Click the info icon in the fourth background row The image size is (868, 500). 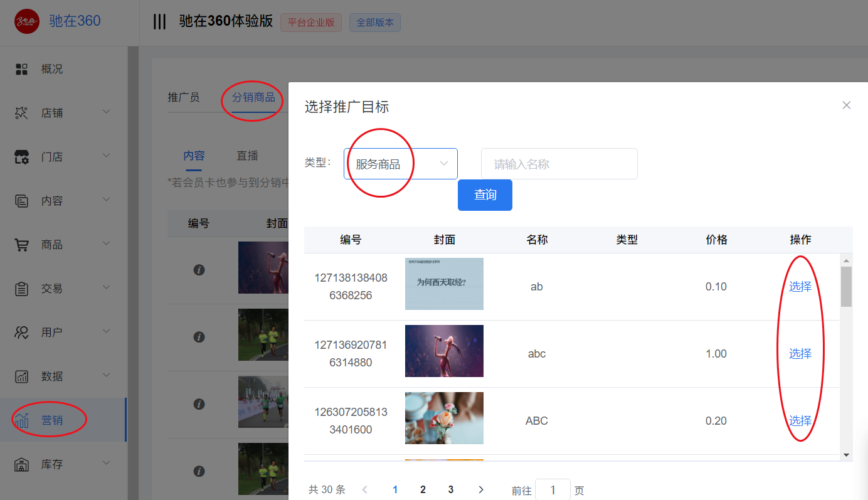click(199, 471)
